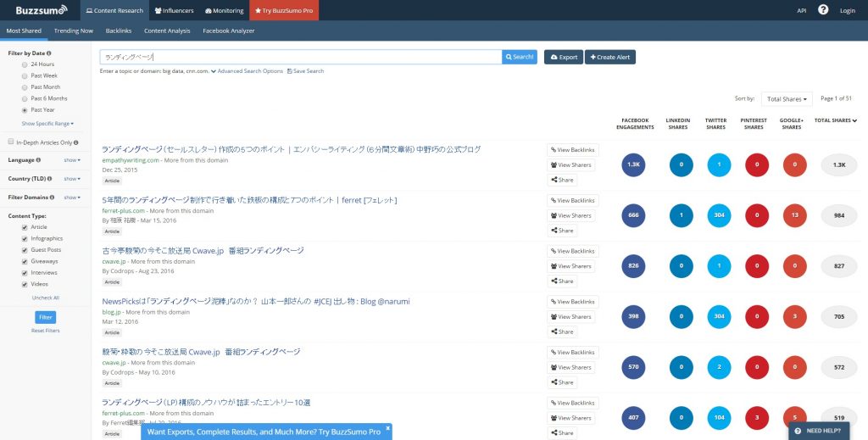Sort by the Total Shares column header
Screen dimensions: 868x440
click(835, 120)
